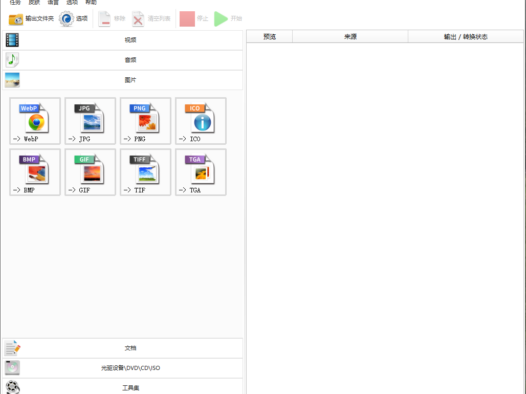
Task: Select the -> WebP conversion icon
Action: click(35, 121)
